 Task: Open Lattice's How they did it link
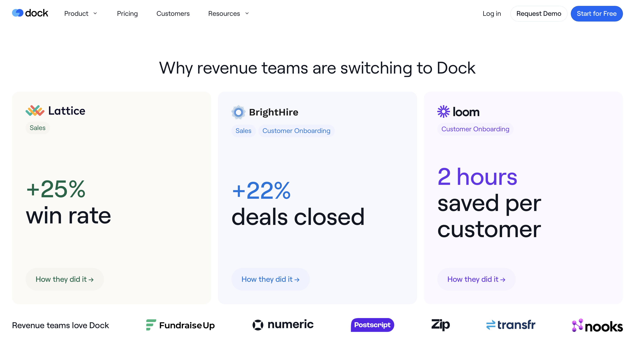[65, 279]
